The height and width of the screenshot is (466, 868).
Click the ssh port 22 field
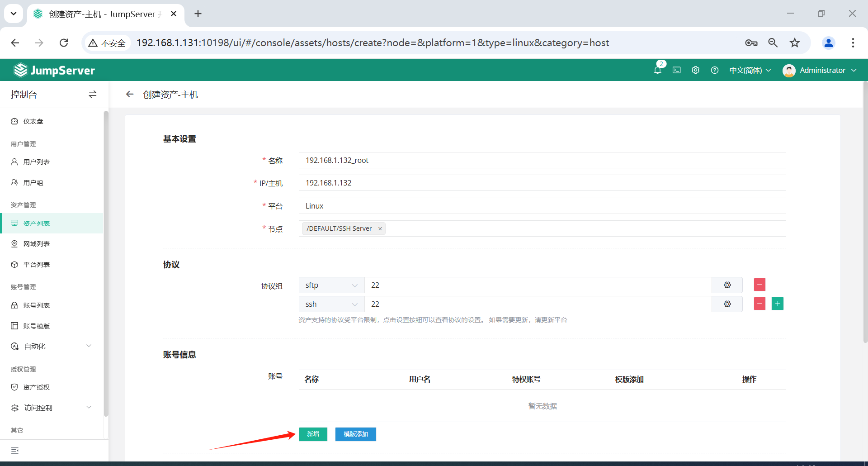tap(538, 304)
